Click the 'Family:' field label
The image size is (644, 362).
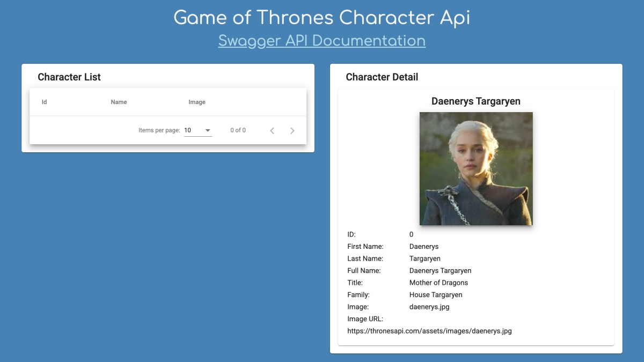pyautogui.click(x=358, y=294)
